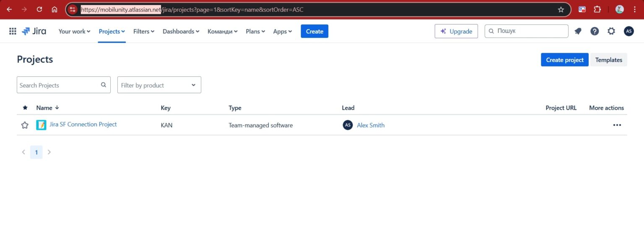Screen dimensions: 644x243
Task: Open the help menu question mark icon
Action: [595, 31]
